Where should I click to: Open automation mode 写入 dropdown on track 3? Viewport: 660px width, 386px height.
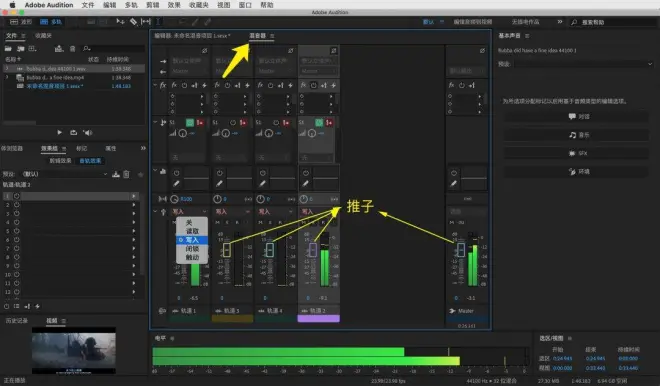(x=232, y=211)
